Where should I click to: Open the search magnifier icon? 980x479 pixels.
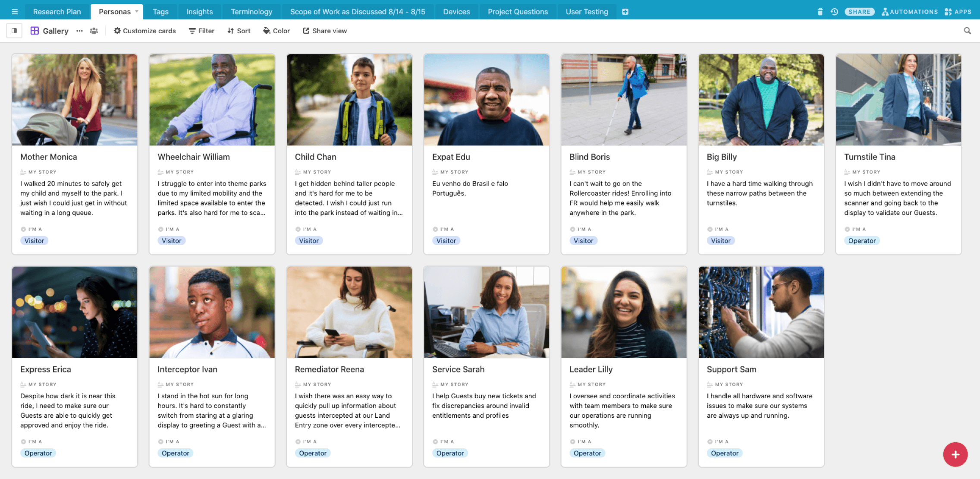tap(967, 31)
